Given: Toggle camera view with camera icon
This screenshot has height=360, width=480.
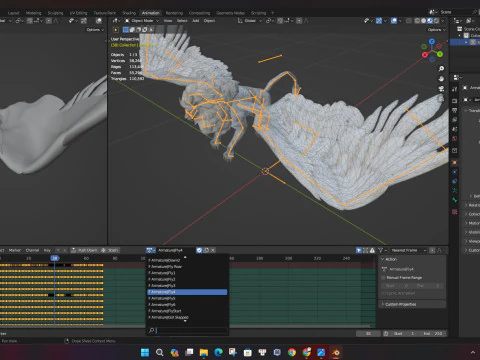Looking at the screenshot, I should pyautogui.click(x=441, y=89).
